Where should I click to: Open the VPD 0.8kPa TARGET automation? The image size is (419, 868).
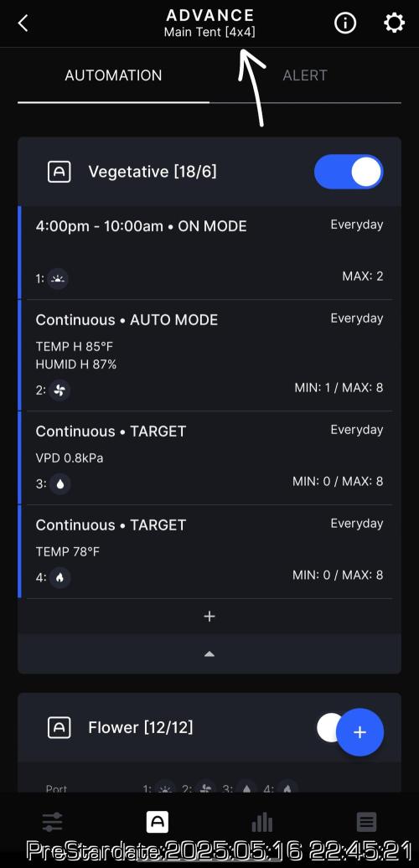point(209,457)
